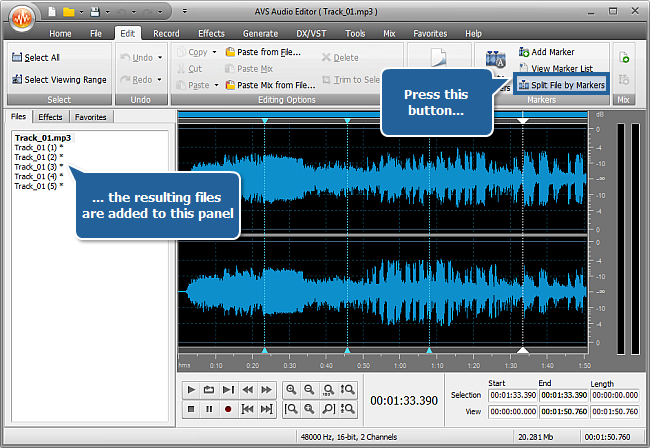Click Split File by Markers
The image size is (650, 448).
coord(562,85)
